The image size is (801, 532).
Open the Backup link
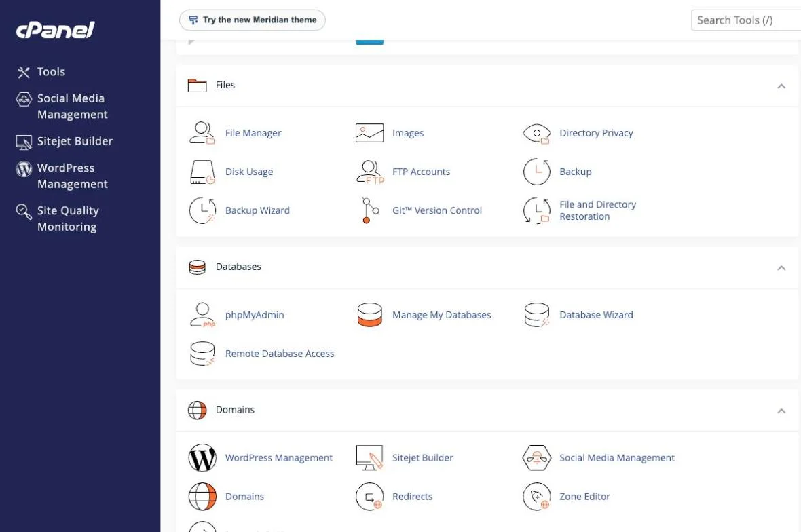(576, 172)
